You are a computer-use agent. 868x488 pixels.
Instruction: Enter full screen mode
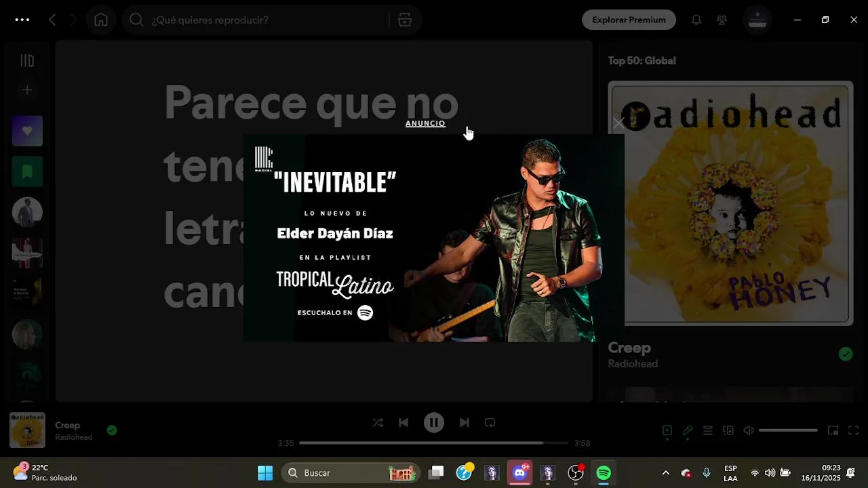pyautogui.click(x=854, y=430)
